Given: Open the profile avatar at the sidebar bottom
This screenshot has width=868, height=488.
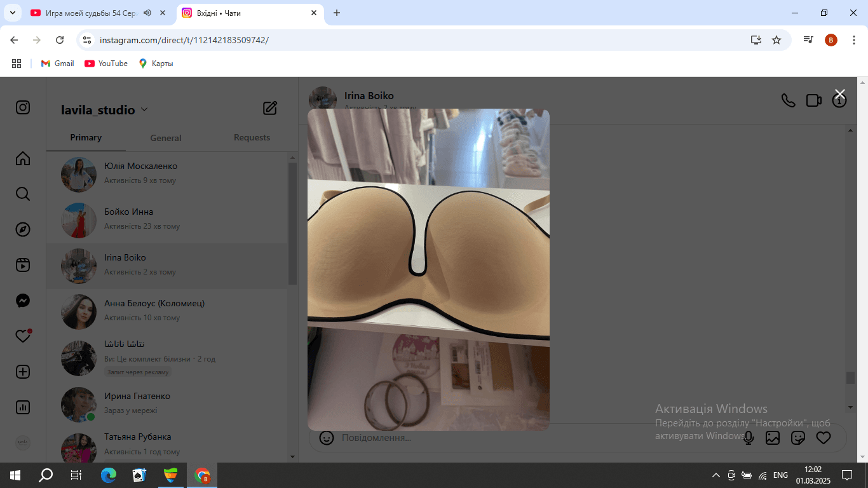Looking at the screenshot, I should tap(23, 443).
